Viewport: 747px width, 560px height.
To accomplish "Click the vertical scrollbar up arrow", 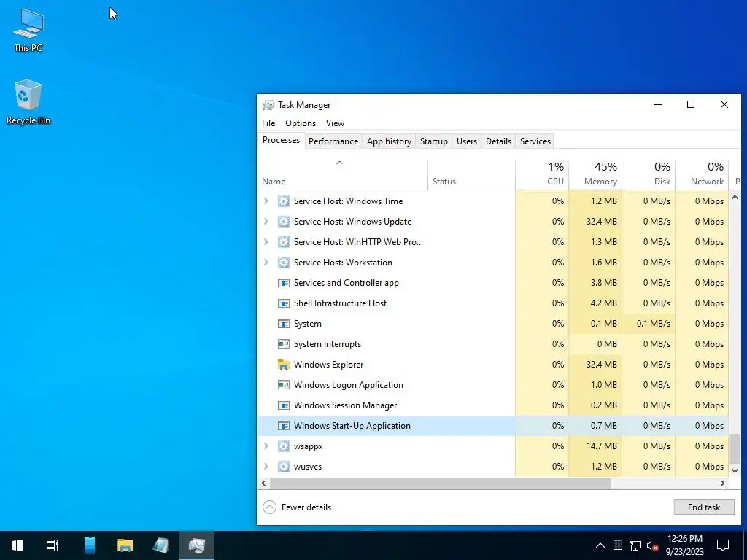I will pyautogui.click(x=735, y=197).
